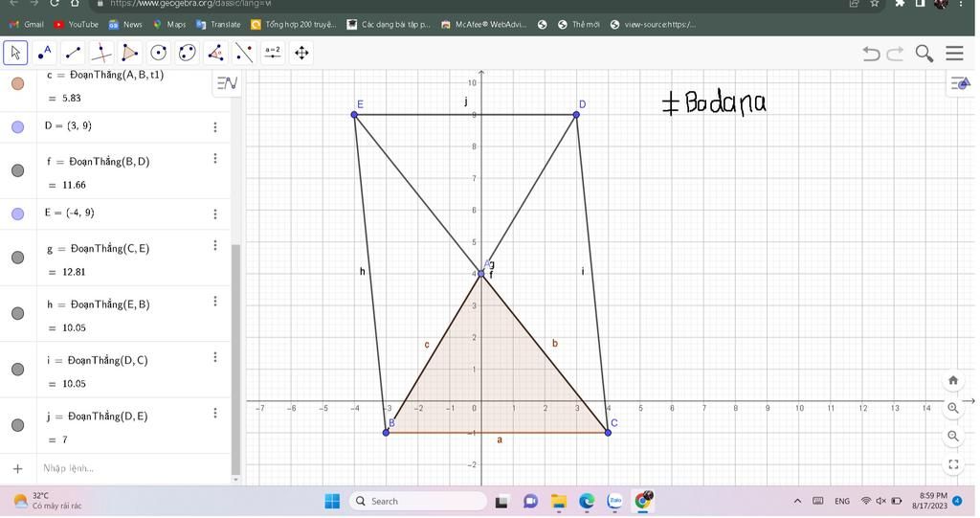The height and width of the screenshot is (518, 980).
Task: Select the Perpendicular Line tool
Action: pyautogui.click(x=101, y=53)
